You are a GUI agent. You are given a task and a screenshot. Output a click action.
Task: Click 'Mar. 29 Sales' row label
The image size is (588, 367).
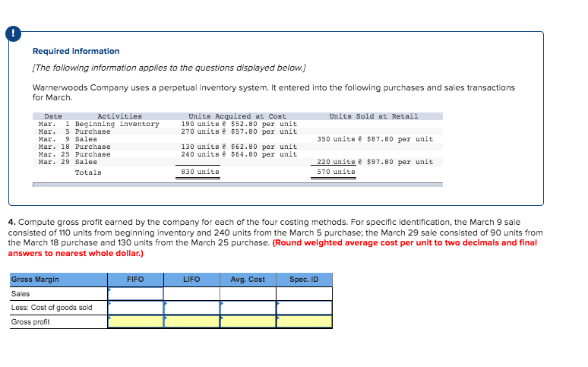click(68, 162)
